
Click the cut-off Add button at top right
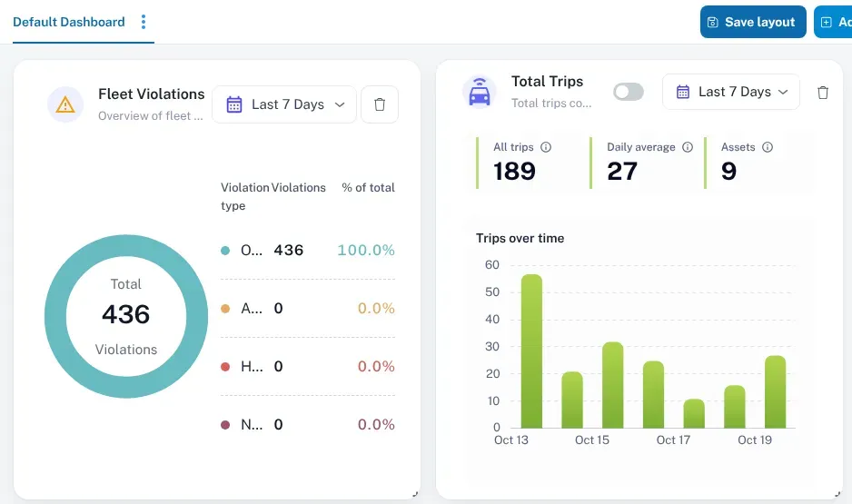pos(833,22)
